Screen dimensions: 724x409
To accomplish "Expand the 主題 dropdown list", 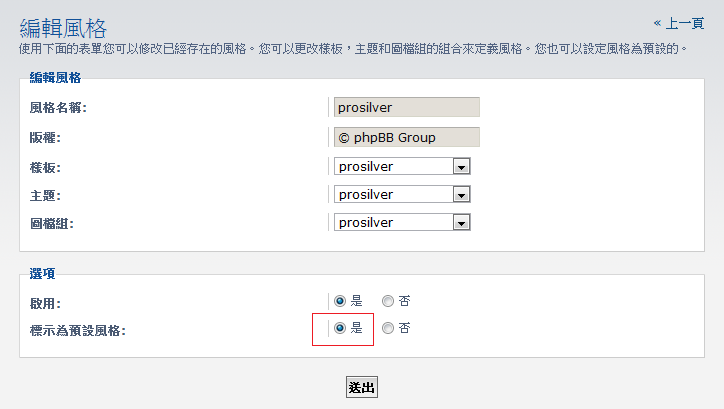I will (x=402, y=194).
